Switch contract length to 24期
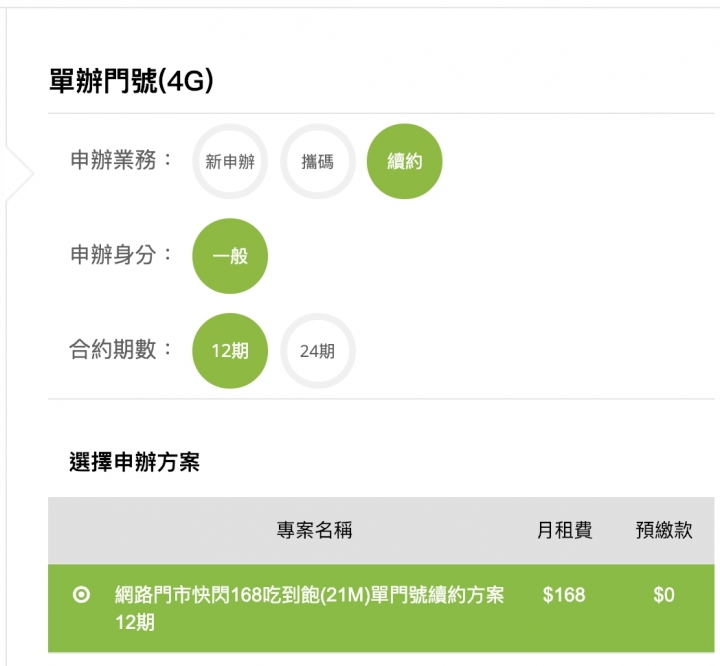Image resolution: width=720 pixels, height=666 pixels. (317, 351)
